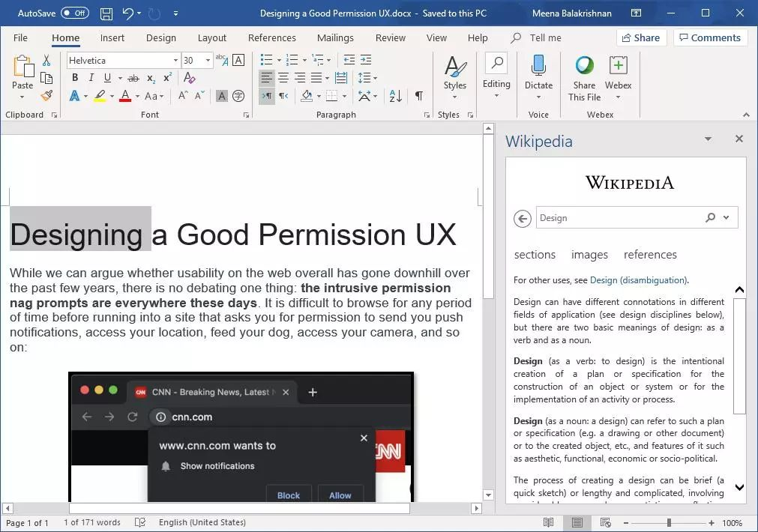Image resolution: width=758 pixels, height=532 pixels.
Task: Click the Comments button
Action: (x=710, y=37)
